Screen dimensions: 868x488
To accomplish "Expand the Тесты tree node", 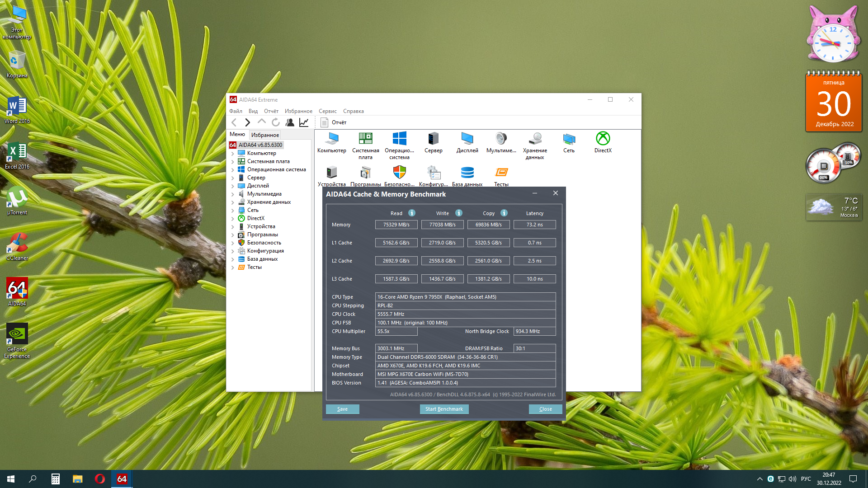I will click(233, 267).
